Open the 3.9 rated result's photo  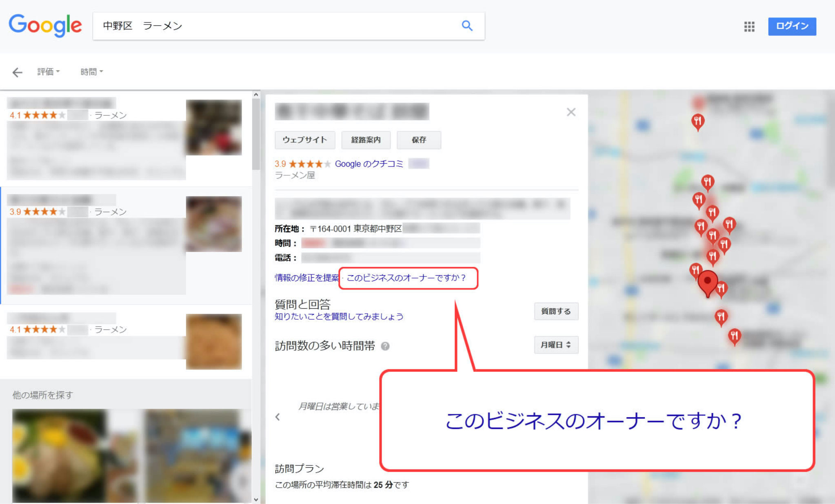pos(213,224)
